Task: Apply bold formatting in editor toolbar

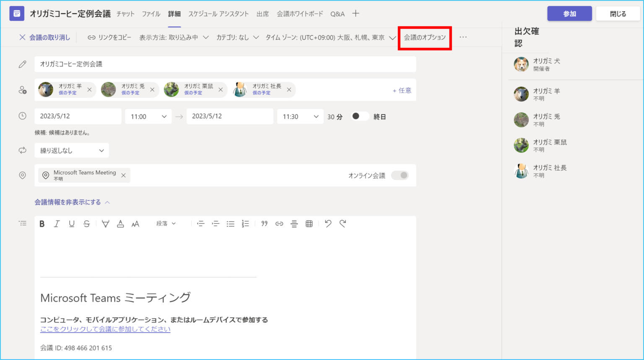Action: tap(42, 224)
